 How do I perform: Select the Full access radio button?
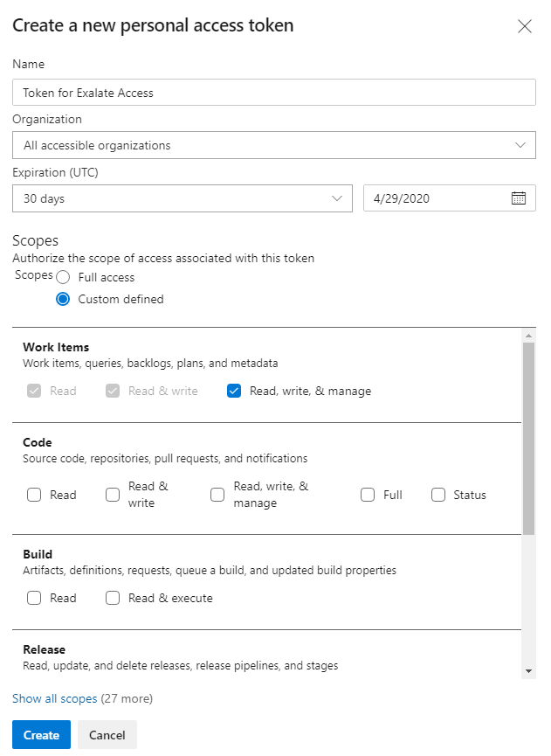[x=63, y=277]
